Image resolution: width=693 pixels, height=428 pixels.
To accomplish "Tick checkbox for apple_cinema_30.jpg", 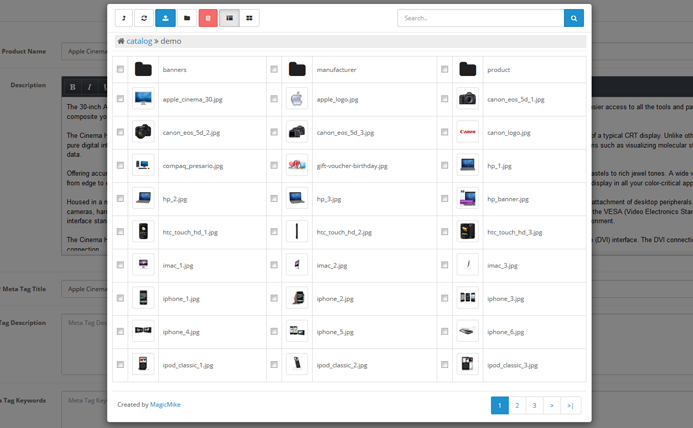I will 120,99.
